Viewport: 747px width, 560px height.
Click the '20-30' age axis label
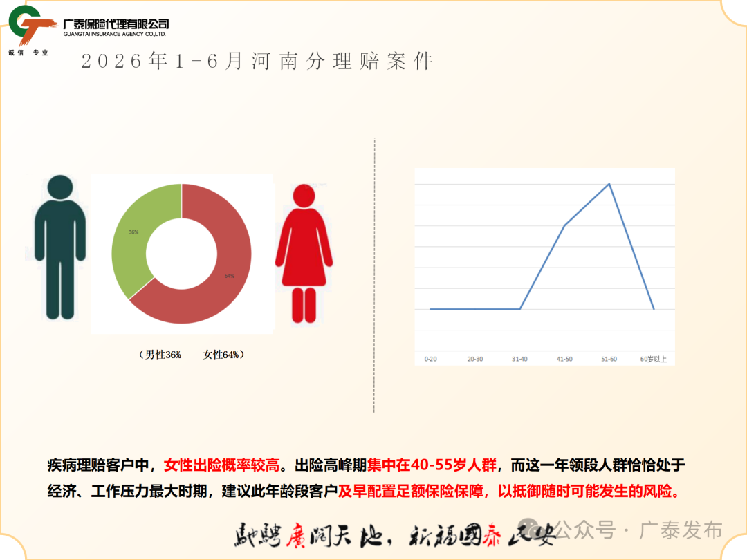coord(475,359)
